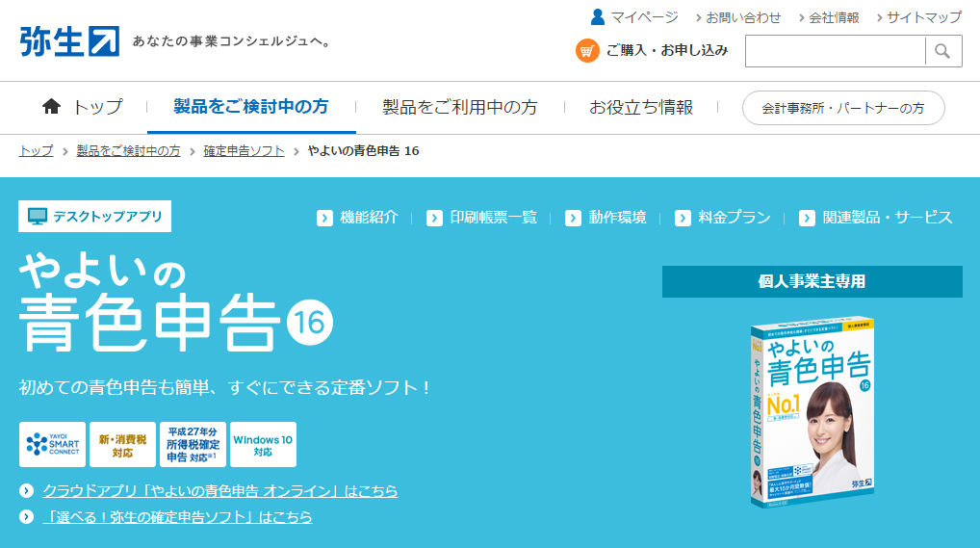Screen dimensions: 980x548
Task: Open 関連製品・サービス section link
Action: click(888, 217)
